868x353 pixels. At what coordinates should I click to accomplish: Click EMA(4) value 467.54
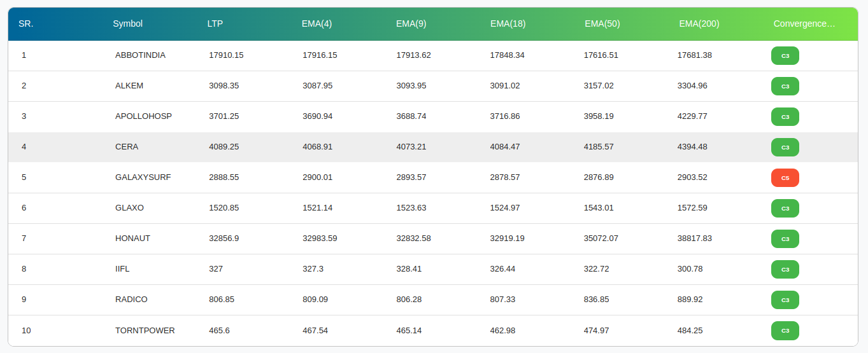[315, 330]
